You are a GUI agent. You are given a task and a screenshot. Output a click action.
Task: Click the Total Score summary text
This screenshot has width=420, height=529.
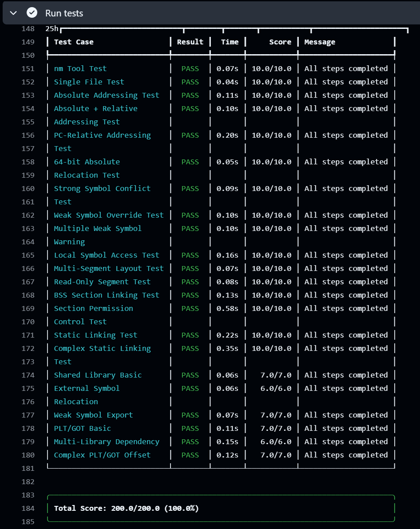126,508
